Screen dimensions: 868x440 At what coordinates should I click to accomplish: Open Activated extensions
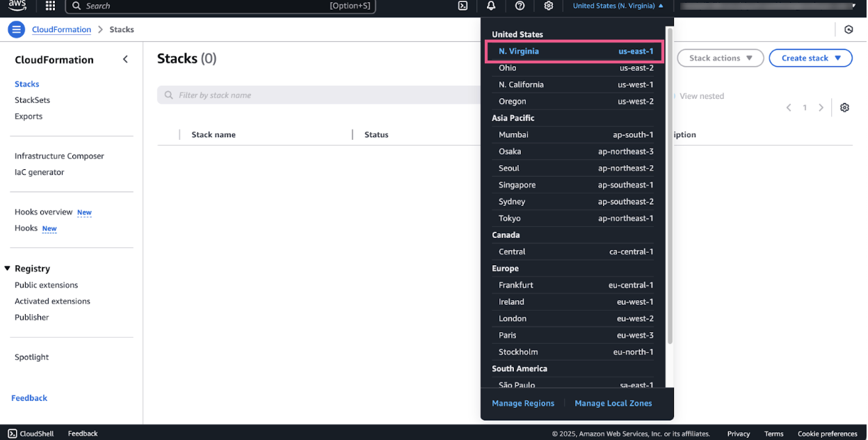[52, 301]
